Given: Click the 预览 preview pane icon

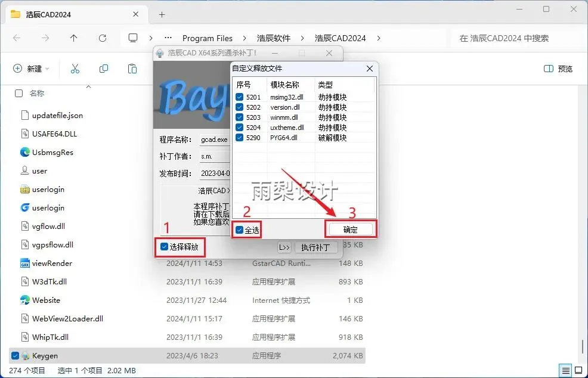Looking at the screenshot, I should (x=548, y=69).
